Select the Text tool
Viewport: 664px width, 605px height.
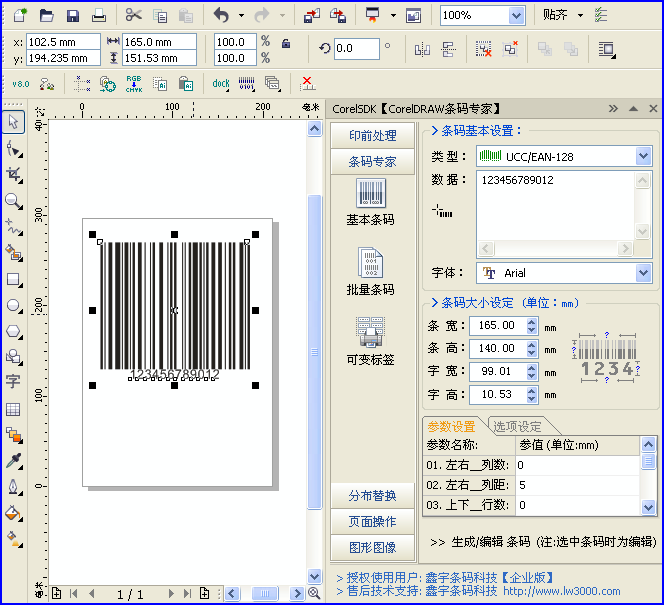point(13,381)
